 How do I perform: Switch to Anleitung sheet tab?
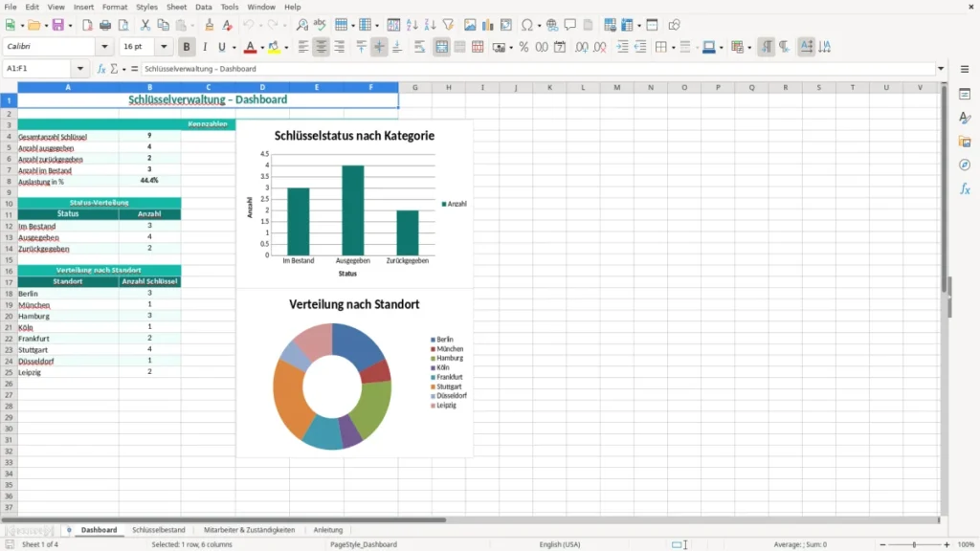click(x=328, y=530)
